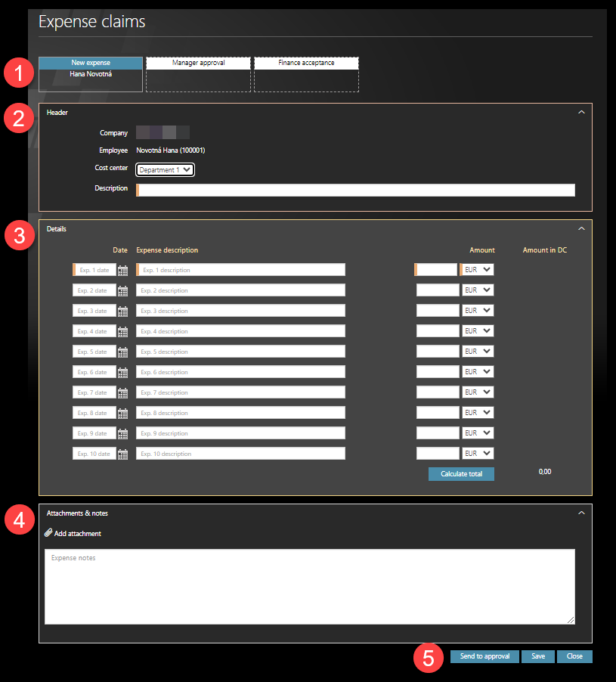Collapse the Attachments & notes section
Viewport: 616px width, 682px height.
[580, 513]
